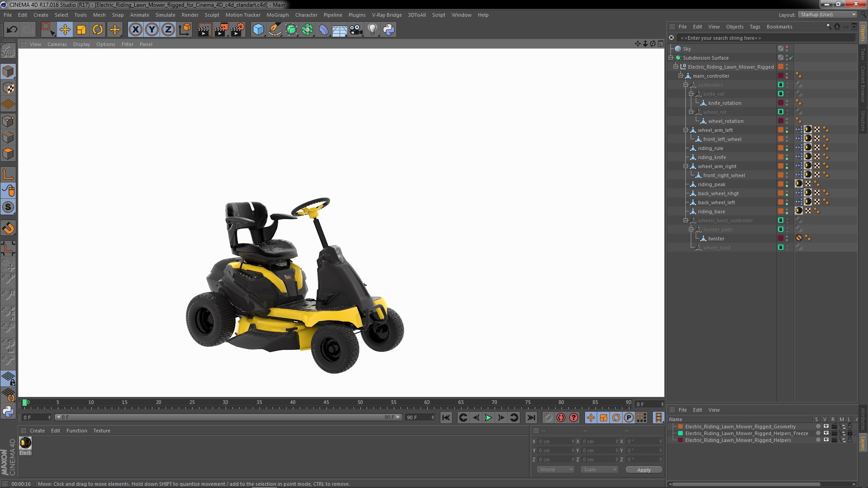Screen dimensions: 868x488
Task: Click the Undo arrow icon
Action: click(x=12, y=30)
